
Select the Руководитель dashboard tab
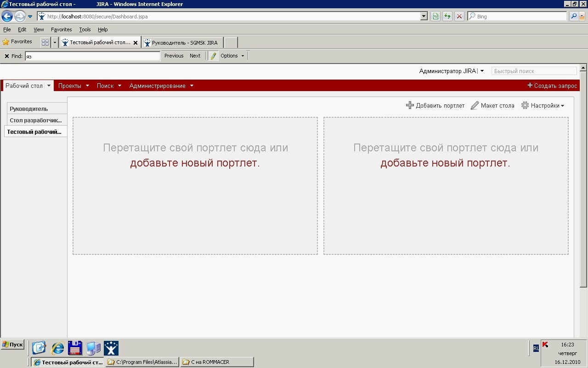tap(37, 109)
